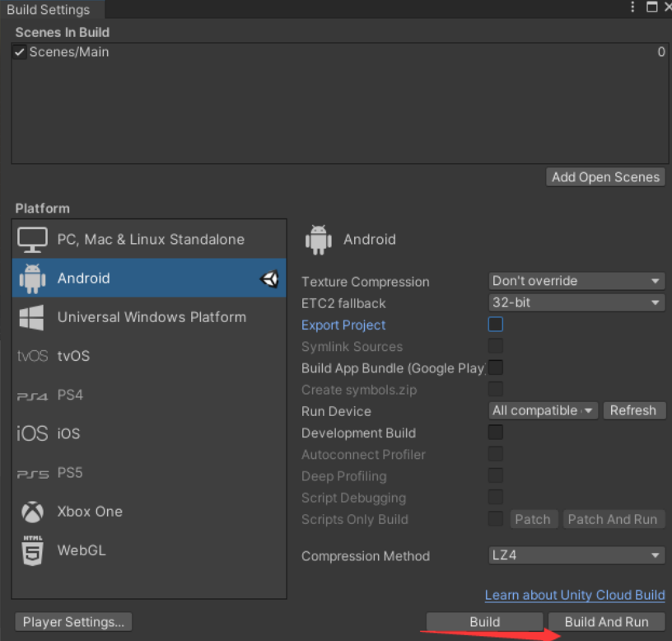Click the Add Open Scenes button
This screenshot has height=641, width=672.
tap(605, 177)
